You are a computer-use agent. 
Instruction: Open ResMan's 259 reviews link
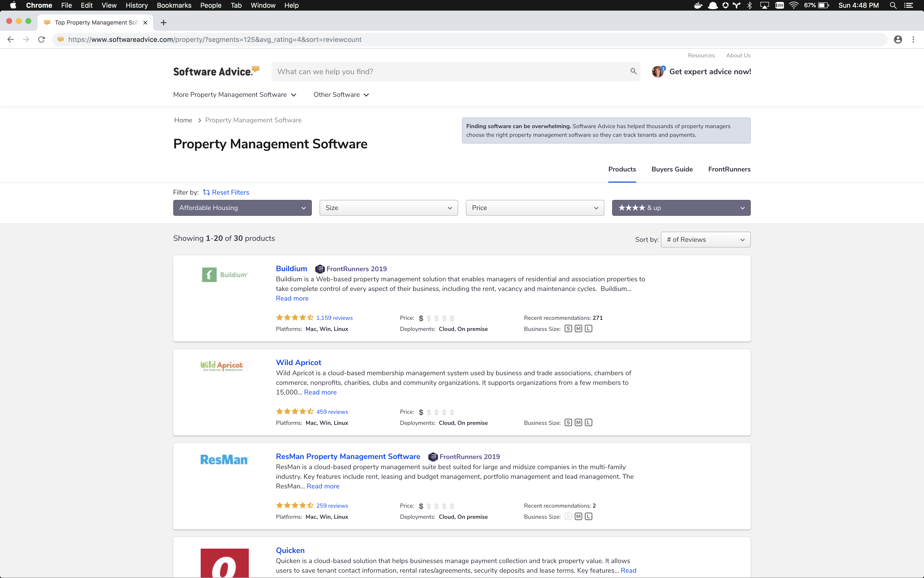click(x=332, y=505)
